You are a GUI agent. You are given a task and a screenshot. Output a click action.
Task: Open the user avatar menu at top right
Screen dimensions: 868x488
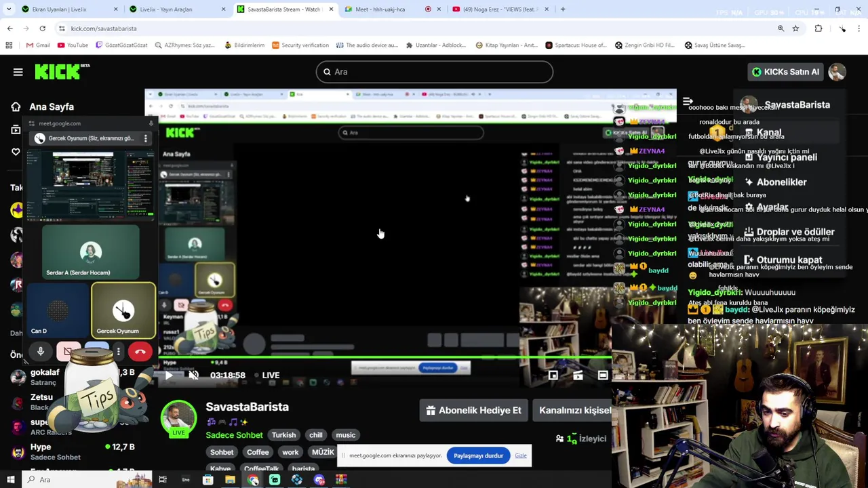pyautogui.click(x=837, y=72)
